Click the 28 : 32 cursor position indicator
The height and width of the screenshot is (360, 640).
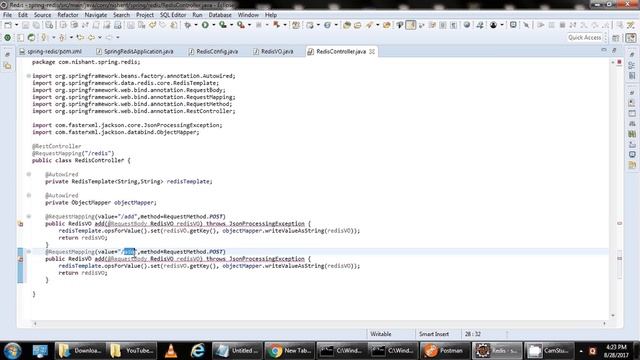click(x=473, y=334)
